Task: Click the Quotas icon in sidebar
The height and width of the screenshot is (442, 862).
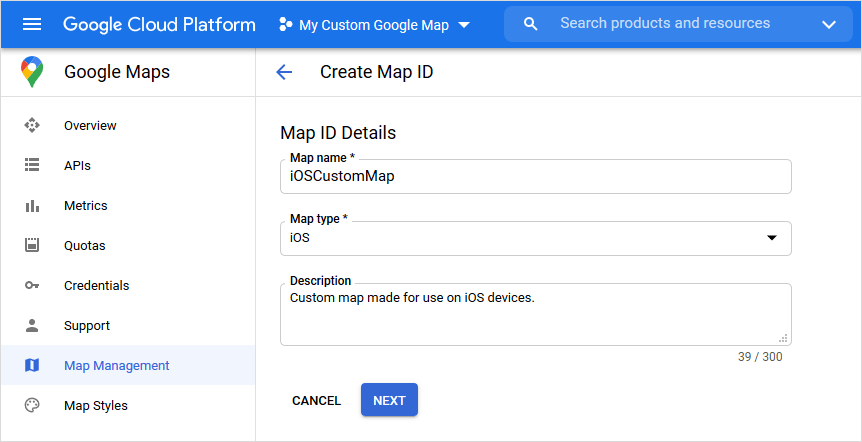Action: pyautogui.click(x=32, y=245)
